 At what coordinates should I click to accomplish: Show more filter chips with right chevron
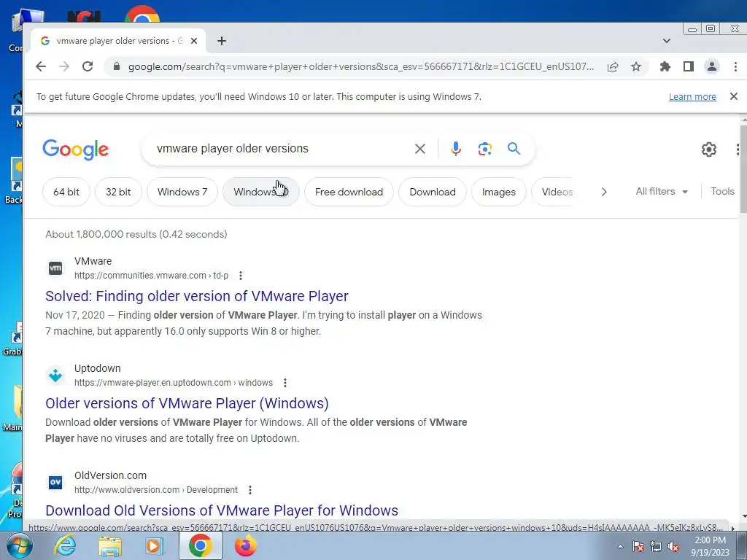coord(604,192)
